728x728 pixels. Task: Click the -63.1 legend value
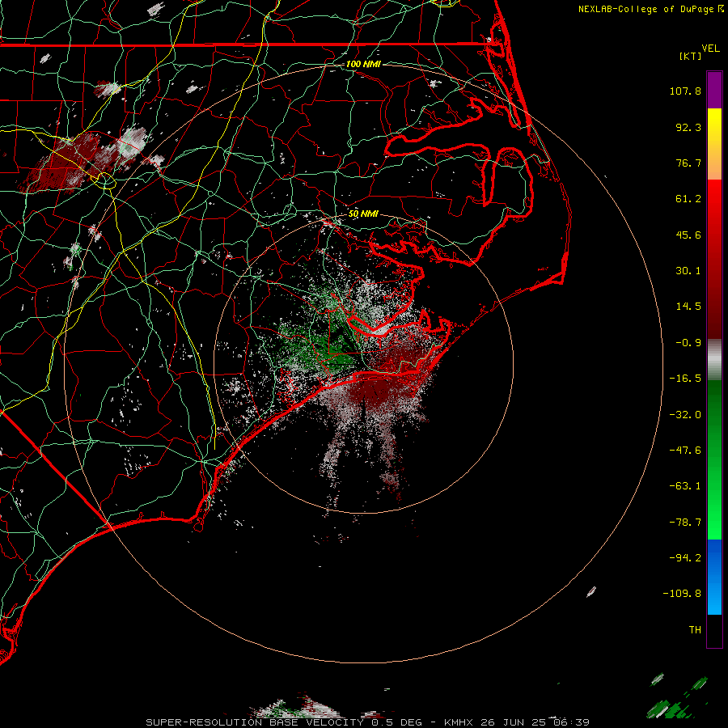[x=685, y=486]
